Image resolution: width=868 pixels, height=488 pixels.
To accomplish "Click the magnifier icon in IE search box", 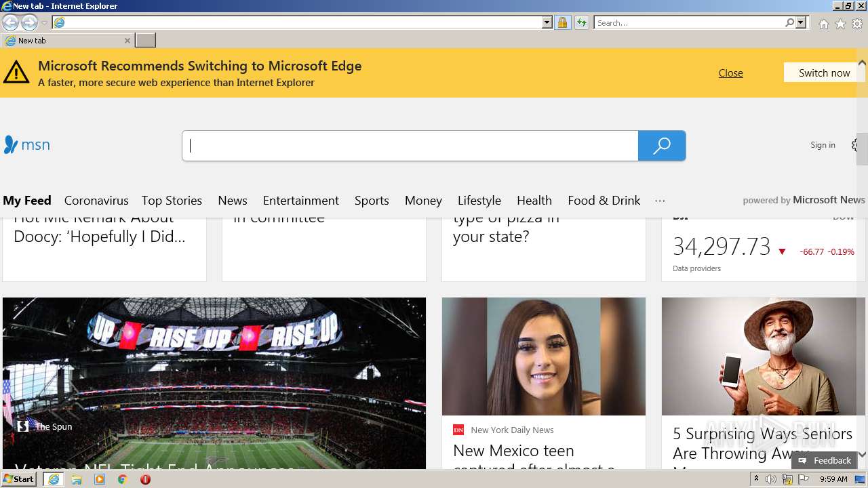I will [789, 22].
